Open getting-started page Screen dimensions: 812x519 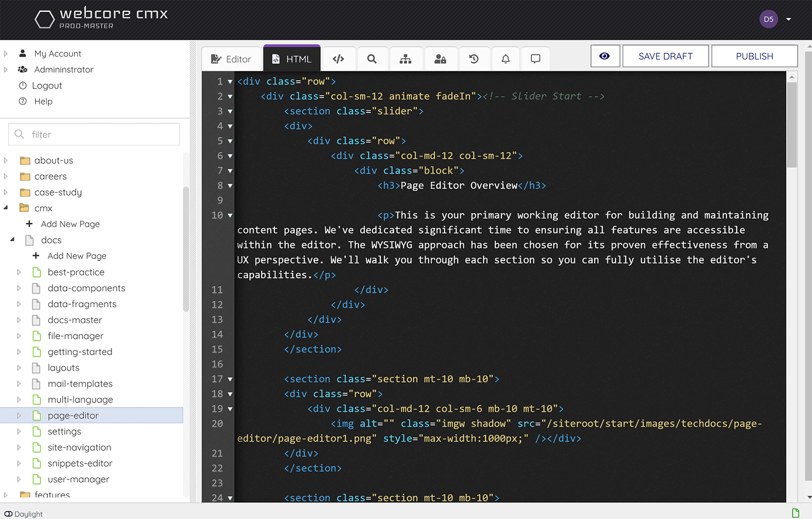pyautogui.click(x=80, y=352)
